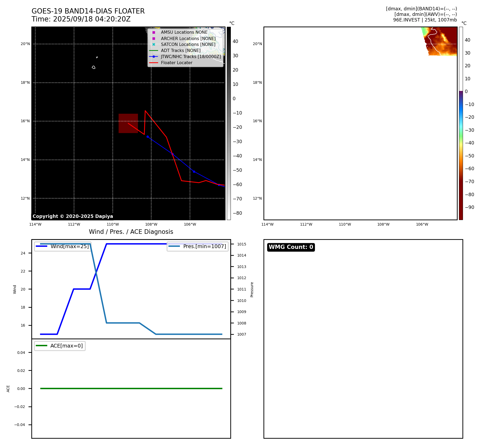Click the blue track point near 108°W 15°N
This screenshot has height=448, width=481.
[x=148, y=137]
